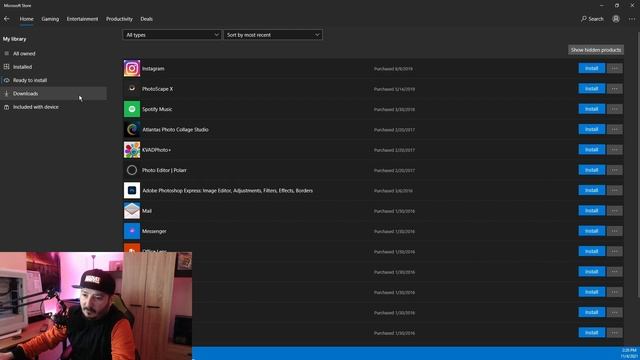Click the Included with device icon
This screenshot has width=640, height=360.
pos(7,107)
